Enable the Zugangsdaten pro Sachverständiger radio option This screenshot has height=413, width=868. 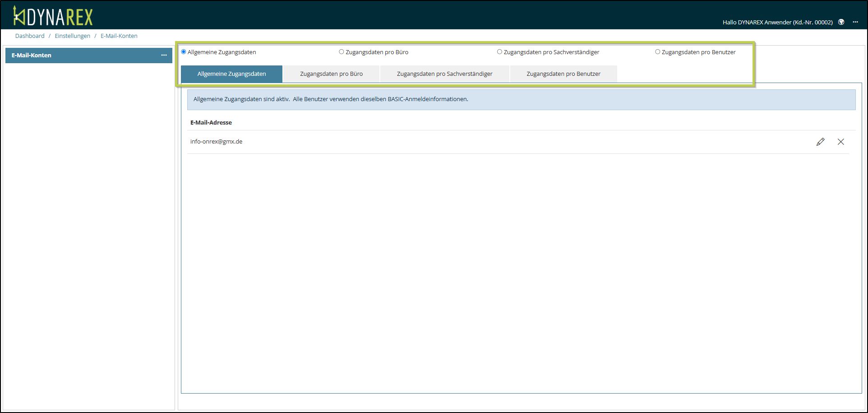coord(499,52)
